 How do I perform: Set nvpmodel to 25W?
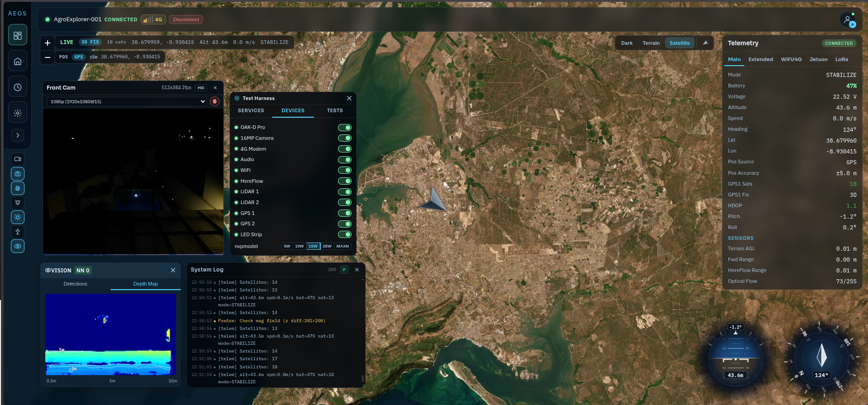327,246
